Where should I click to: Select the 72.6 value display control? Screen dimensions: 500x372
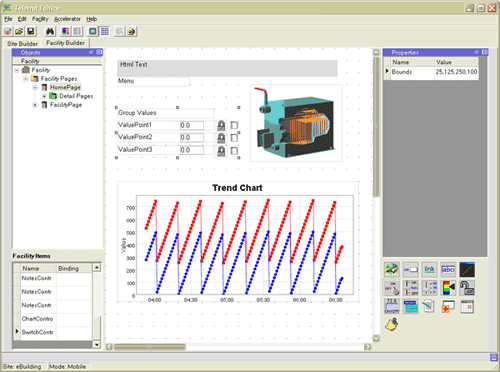click(392, 306)
